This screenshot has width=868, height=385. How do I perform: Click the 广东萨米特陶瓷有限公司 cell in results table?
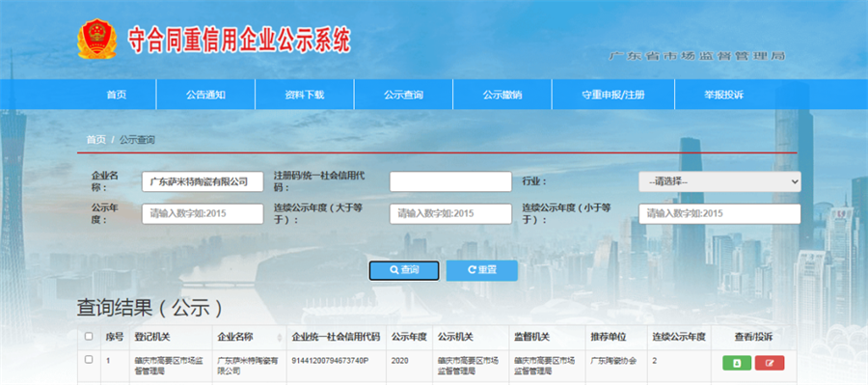click(248, 366)
